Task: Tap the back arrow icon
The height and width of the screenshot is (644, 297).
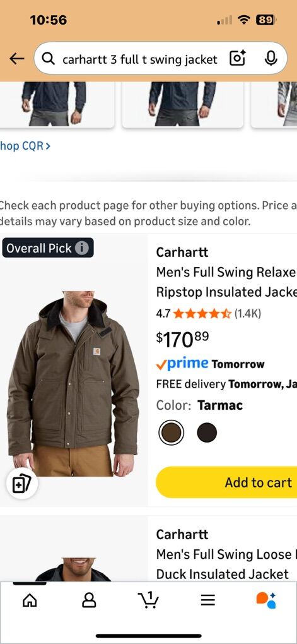Action: (17, 59)
